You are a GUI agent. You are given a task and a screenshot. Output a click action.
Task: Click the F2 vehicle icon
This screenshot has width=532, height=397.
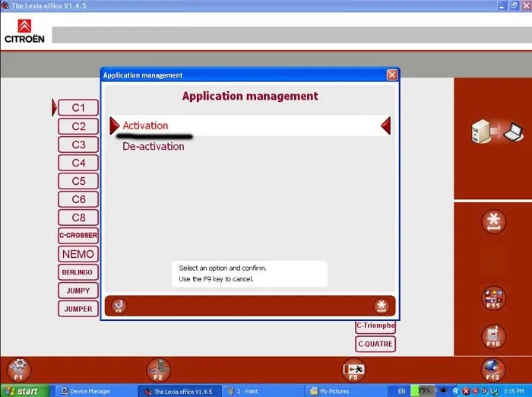pos(158,370)
